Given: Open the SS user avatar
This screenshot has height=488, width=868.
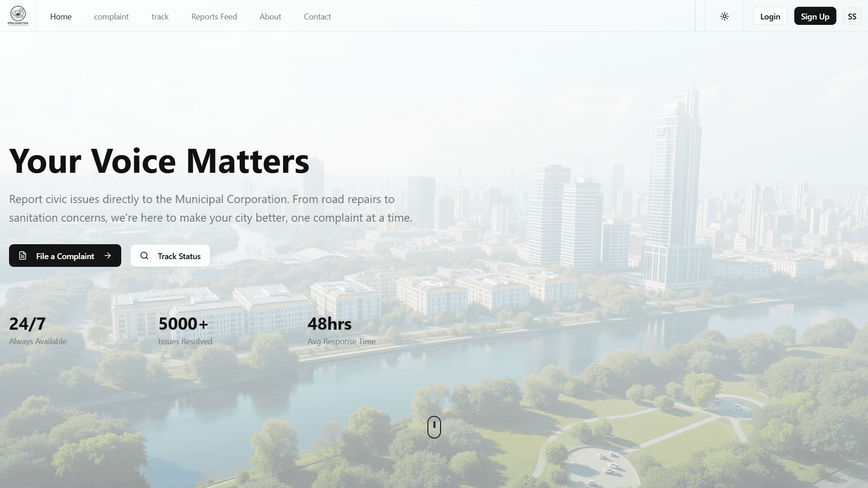Looking at the screenshot, I should [x=852, y=16].
